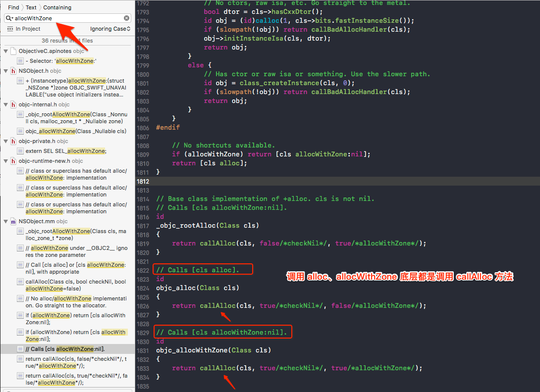
Task: Select the "Call [cls alloc] or [cls allocWithZone" result
Action: [x=76, y=268]
